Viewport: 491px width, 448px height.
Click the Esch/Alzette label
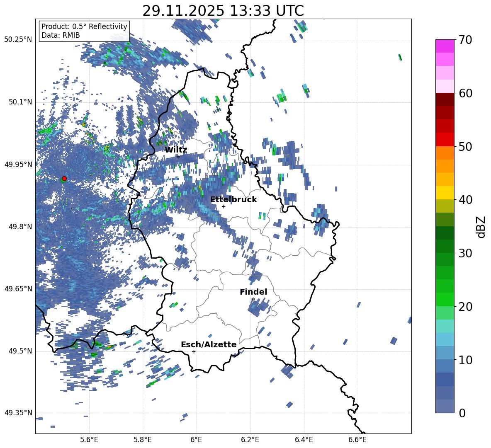click(209, 345)
